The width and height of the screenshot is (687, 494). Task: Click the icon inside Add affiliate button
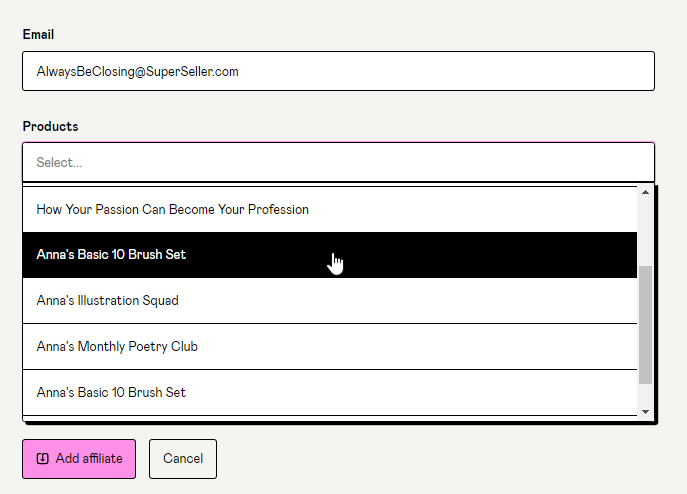pos(42,458)
